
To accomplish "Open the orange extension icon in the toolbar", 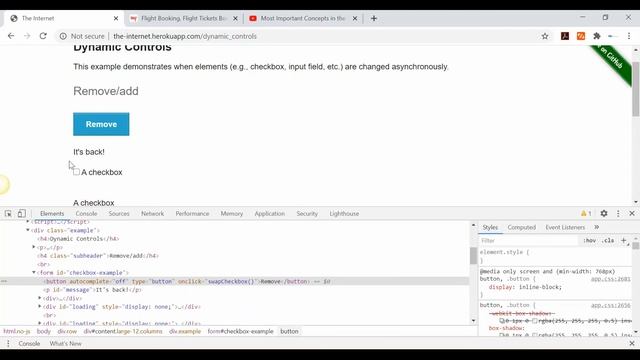I will click(581, 36).
